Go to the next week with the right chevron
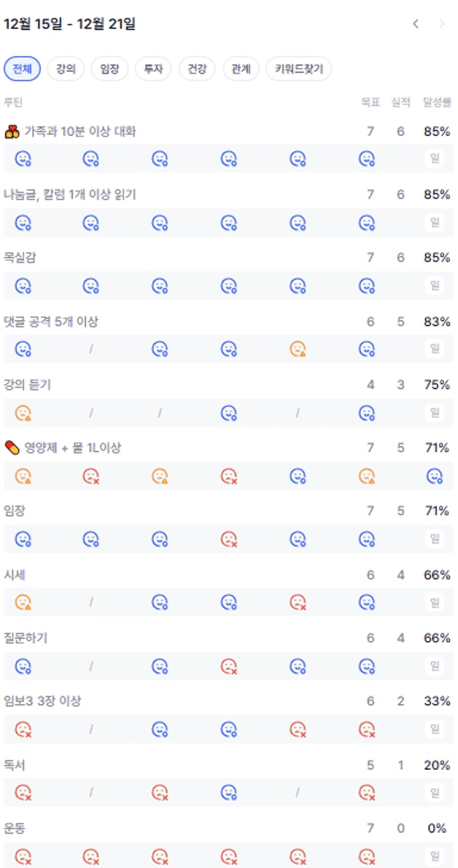This screenshot has width=458, height=868. [x=441, y=24]
